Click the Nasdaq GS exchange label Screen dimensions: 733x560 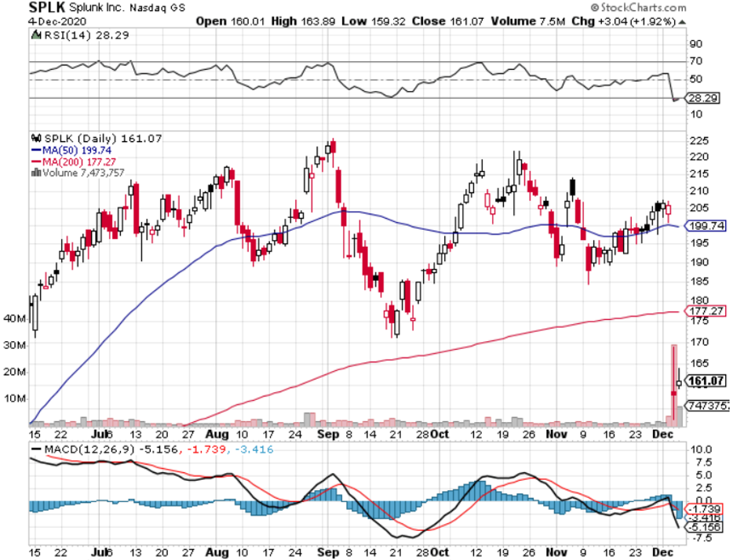(158, 8)
